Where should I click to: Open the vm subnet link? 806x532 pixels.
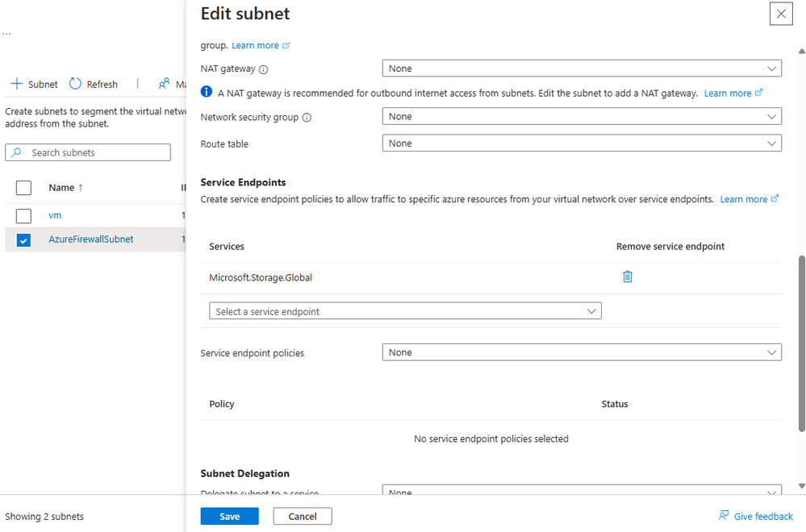pyautogui.click(x=55, y=215)
